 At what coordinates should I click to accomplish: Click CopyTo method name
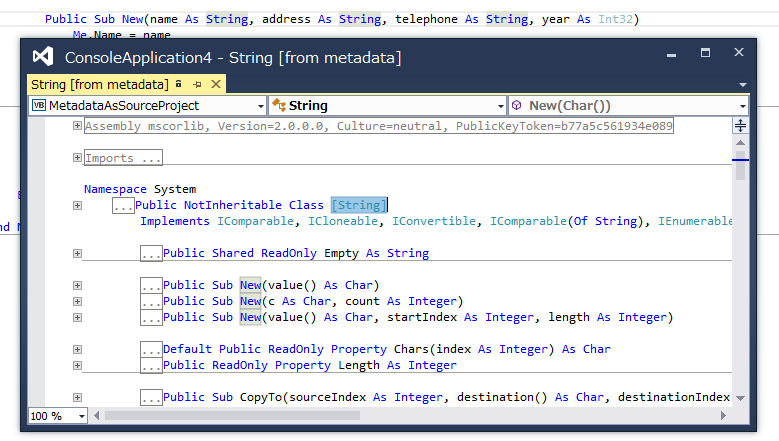pos(261,397)
